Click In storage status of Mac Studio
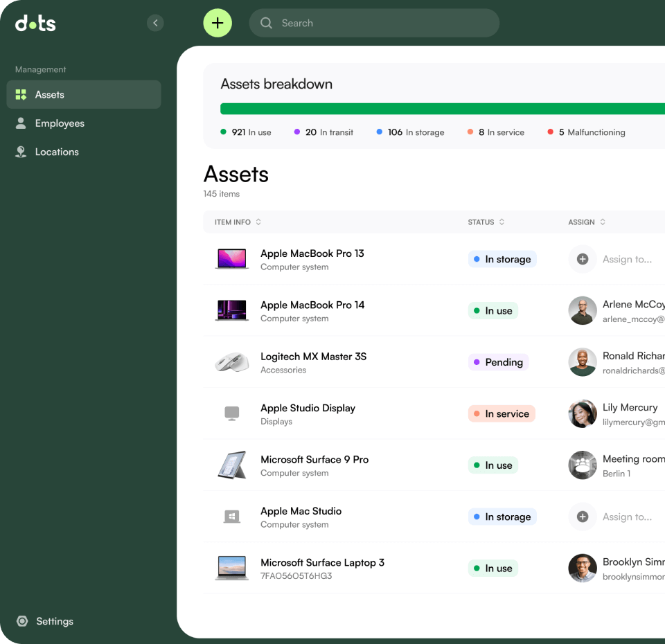Viewport: 665px width, 644px height. 502,517
